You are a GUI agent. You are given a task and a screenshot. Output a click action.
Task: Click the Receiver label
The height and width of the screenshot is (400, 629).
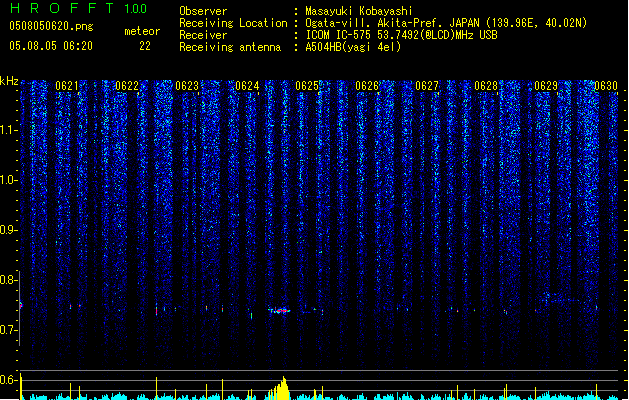[x=203, y=35]
